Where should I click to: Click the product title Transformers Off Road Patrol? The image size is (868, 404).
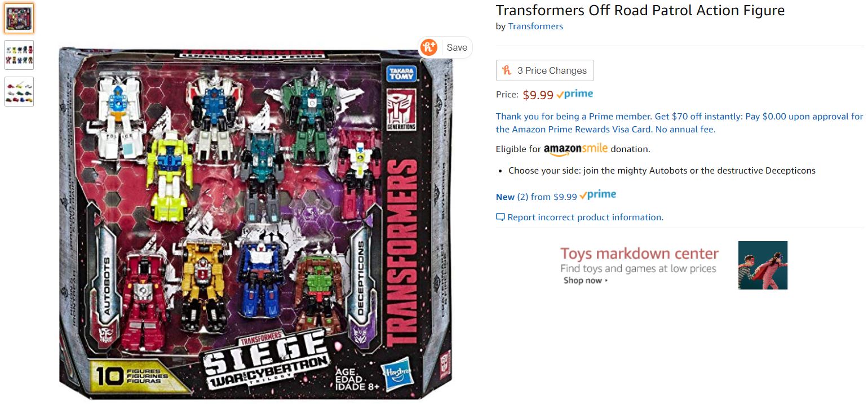(x=640, y=10)
